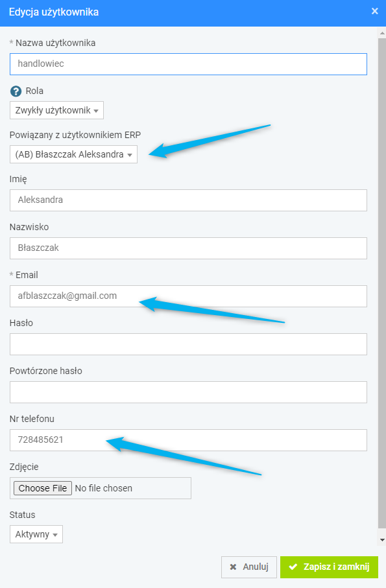
Task: Click the checkmark icon on Zapisz i zamknij
Action: (x=293, y=567)
